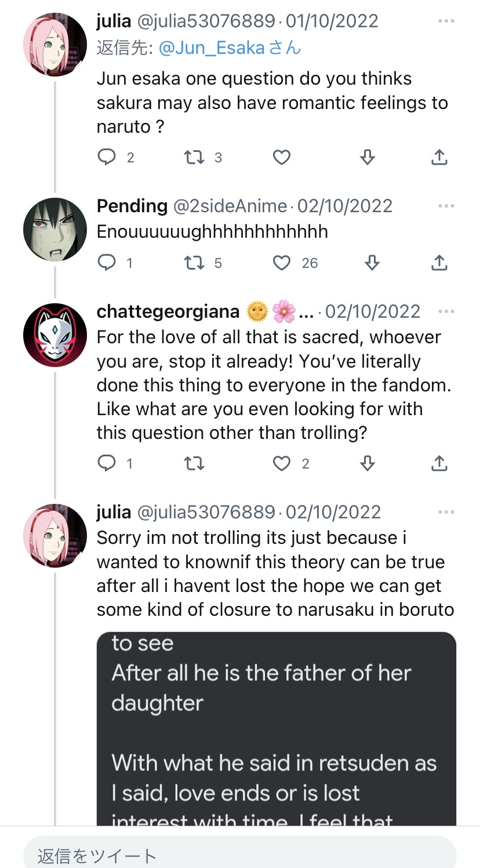Like chattegeorgiana's reply about trolling
Screen dimensions: 480x868
point(282,463)
